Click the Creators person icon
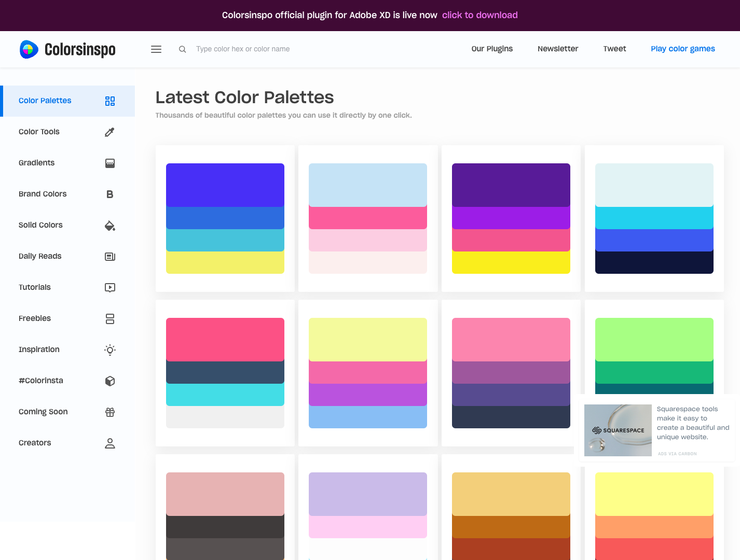 coord(109,443)
